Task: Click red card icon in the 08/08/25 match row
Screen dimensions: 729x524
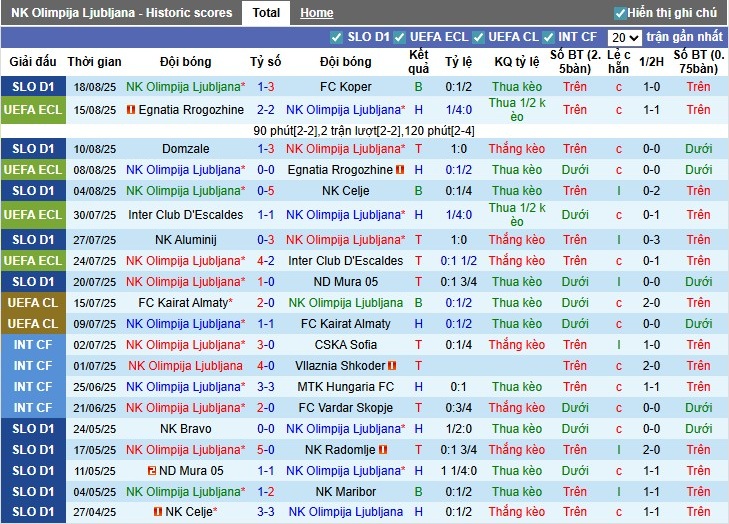Action: click(400, 170)
